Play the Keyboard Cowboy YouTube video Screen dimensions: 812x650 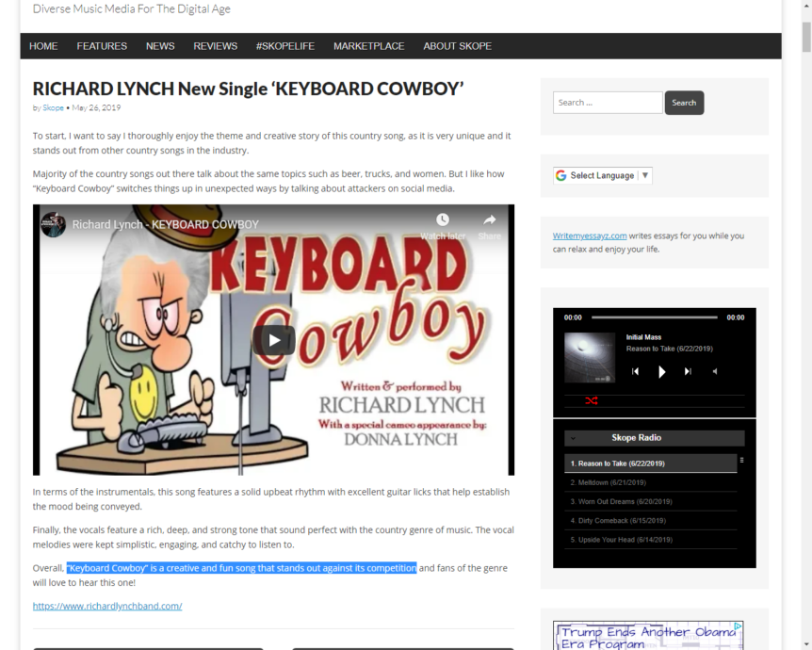coord(274,340)
